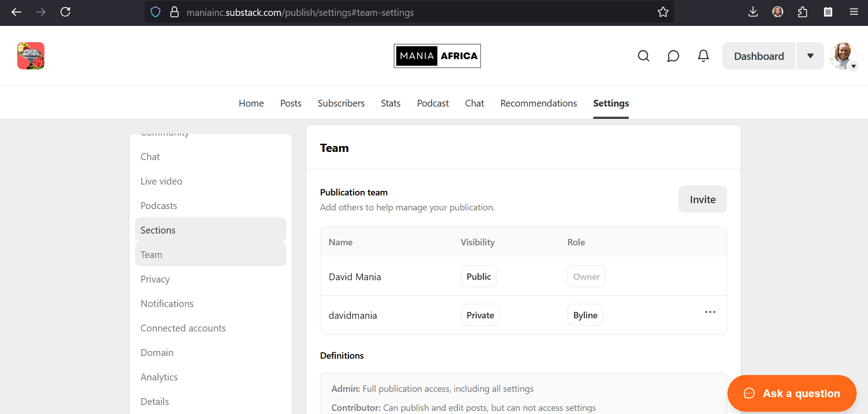The height and width of the screenshot is (414, 868).
Task: Click the Publication team heading
Action: pos(354,192)
